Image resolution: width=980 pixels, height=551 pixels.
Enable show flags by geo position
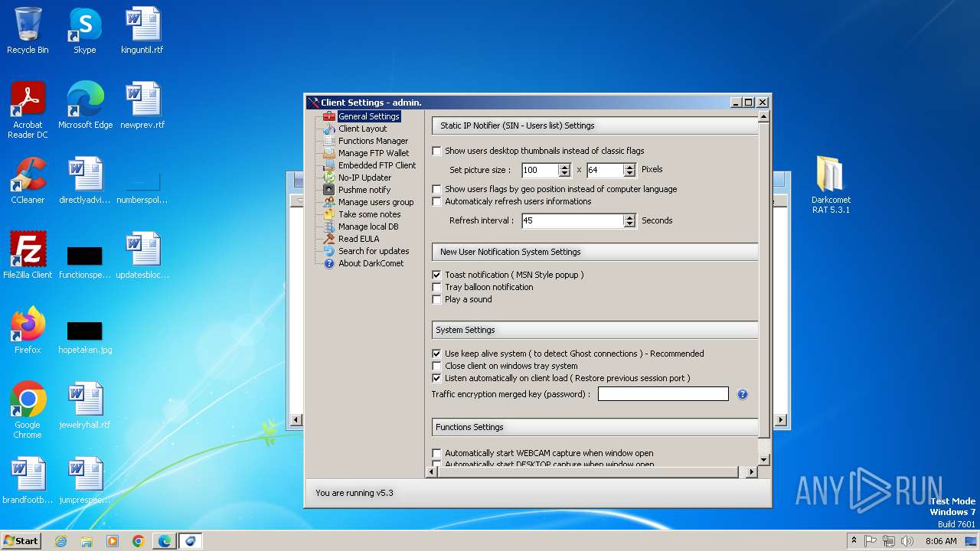pos(436,189)
